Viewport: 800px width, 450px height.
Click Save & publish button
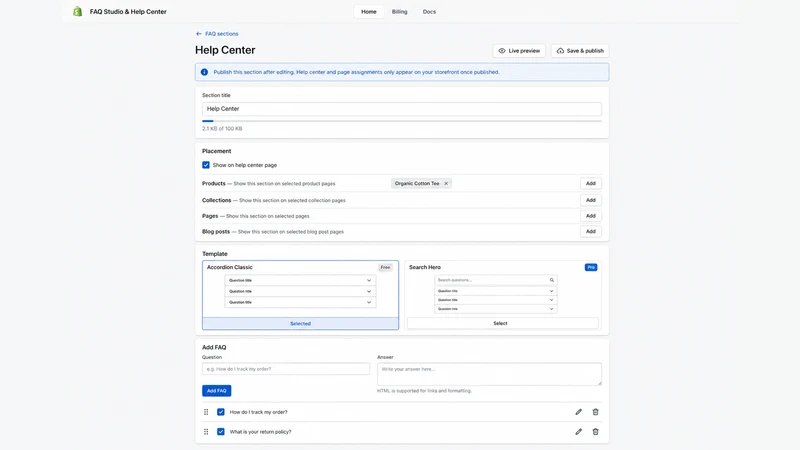pyautogui.click(x=580, y=51)
